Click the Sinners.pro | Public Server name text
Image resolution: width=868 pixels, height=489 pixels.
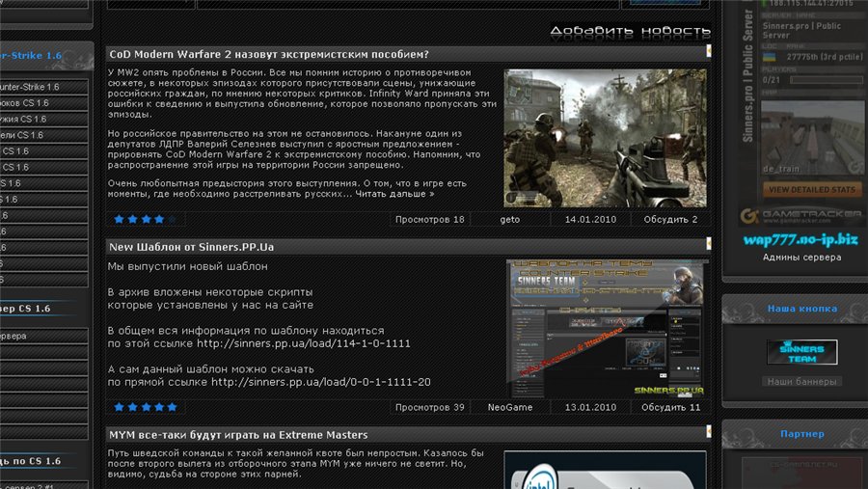[801, 31]
